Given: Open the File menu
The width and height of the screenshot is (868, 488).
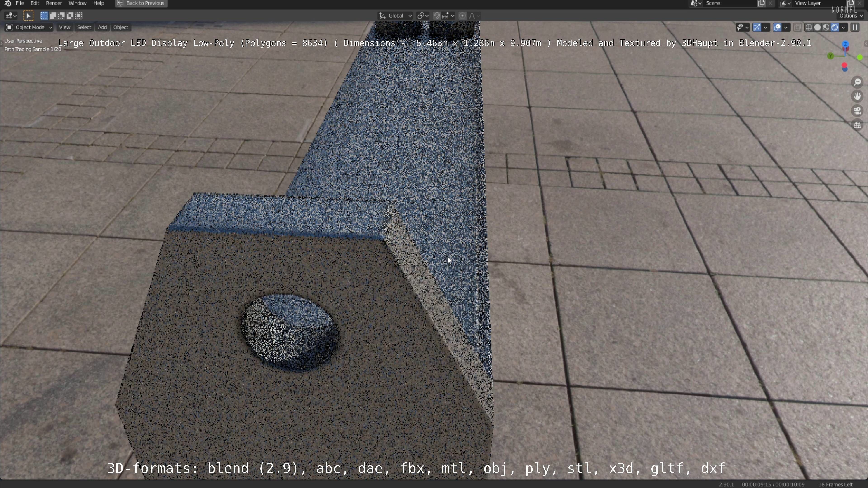Looking at the screenshot, I should click(20, 3).
